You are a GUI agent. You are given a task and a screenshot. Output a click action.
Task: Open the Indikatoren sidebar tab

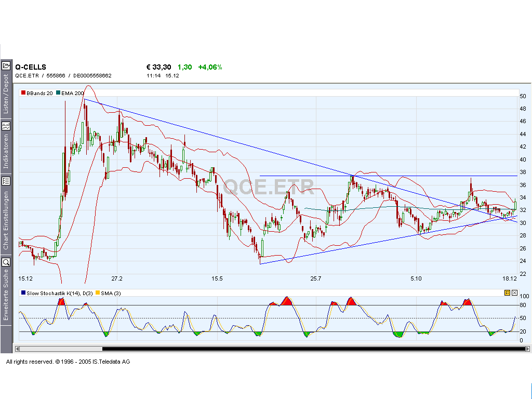click(6, 151)
